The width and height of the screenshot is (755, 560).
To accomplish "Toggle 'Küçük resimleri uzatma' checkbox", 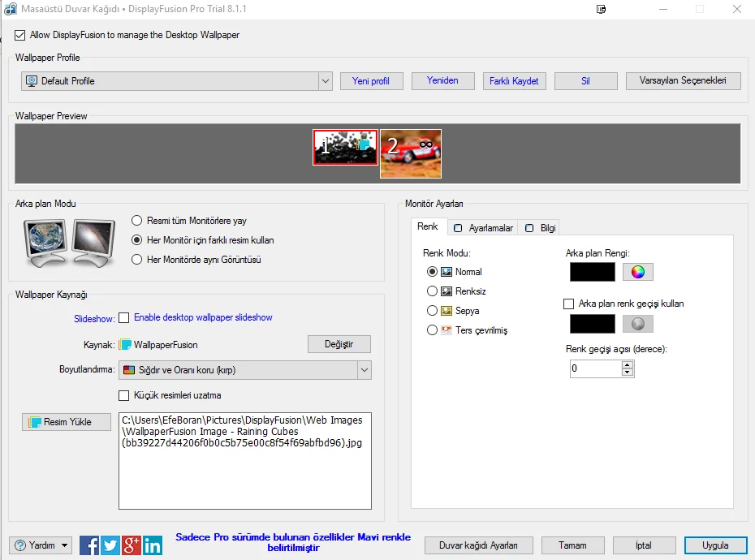I will (124, 395).
